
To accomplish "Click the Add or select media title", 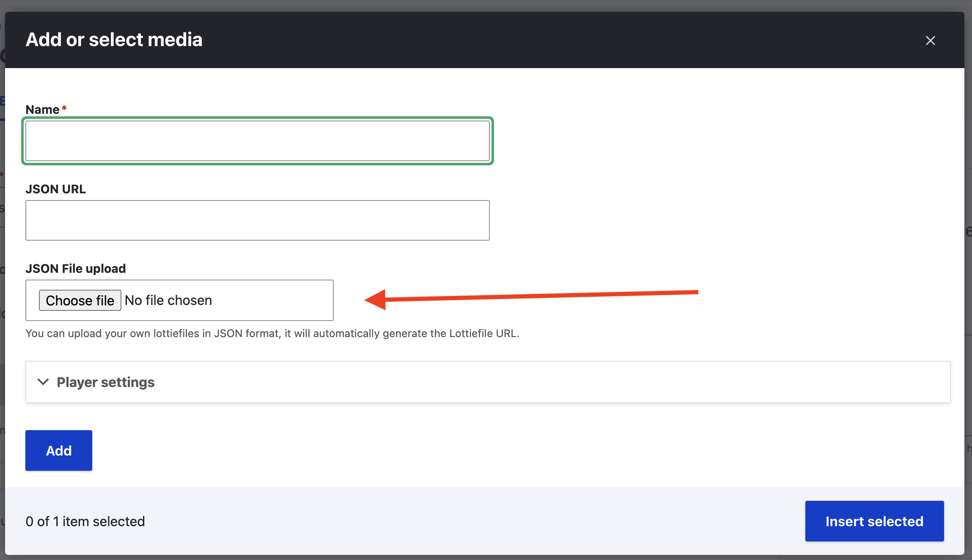I will 114,40.
